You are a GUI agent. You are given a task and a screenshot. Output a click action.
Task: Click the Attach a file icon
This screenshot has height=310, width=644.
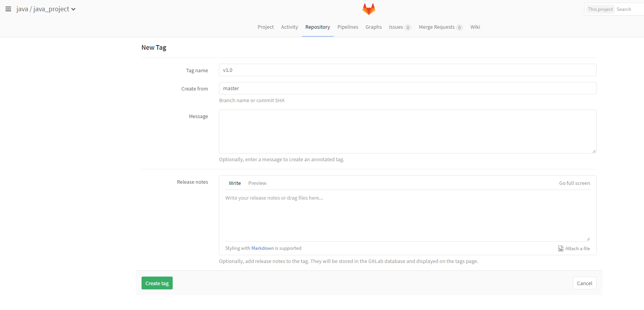tap(560, 249)
